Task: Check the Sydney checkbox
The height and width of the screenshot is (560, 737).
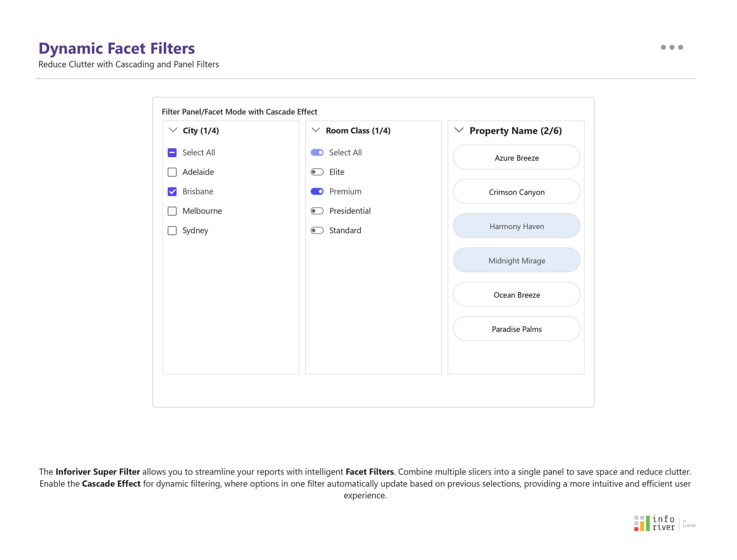Action: (172, 230)
